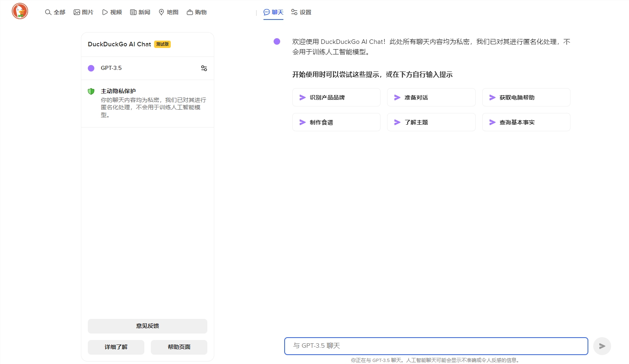Viewport: 629px width, 364px height.
Task: Select the 获取电脑帮助 prompt suggestion
Action: (526, 97)
